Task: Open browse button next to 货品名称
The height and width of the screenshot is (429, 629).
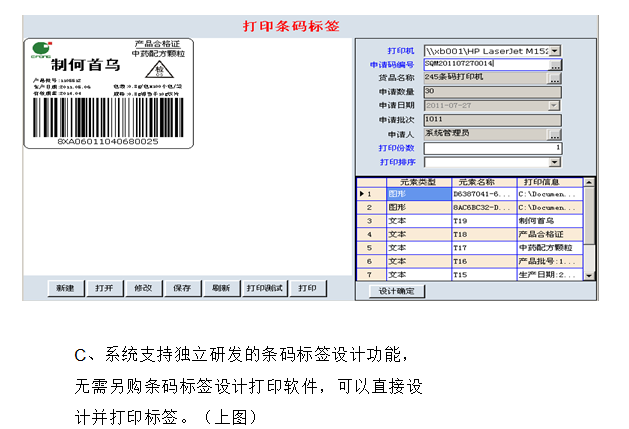Action: tap(554, 79)
